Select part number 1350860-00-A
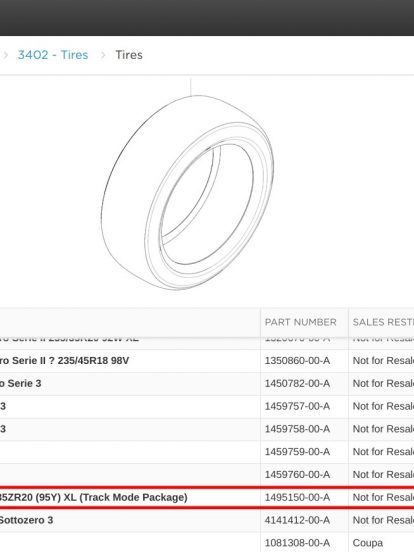 pyautogui.click(x=297, y=360)
